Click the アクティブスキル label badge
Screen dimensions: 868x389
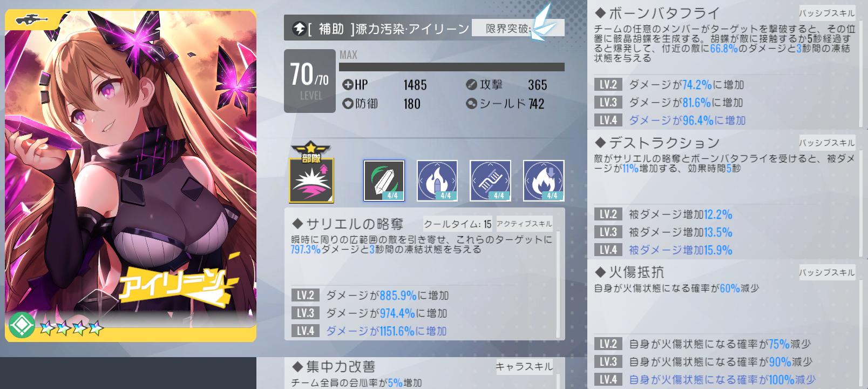click(x=524, y=224)
